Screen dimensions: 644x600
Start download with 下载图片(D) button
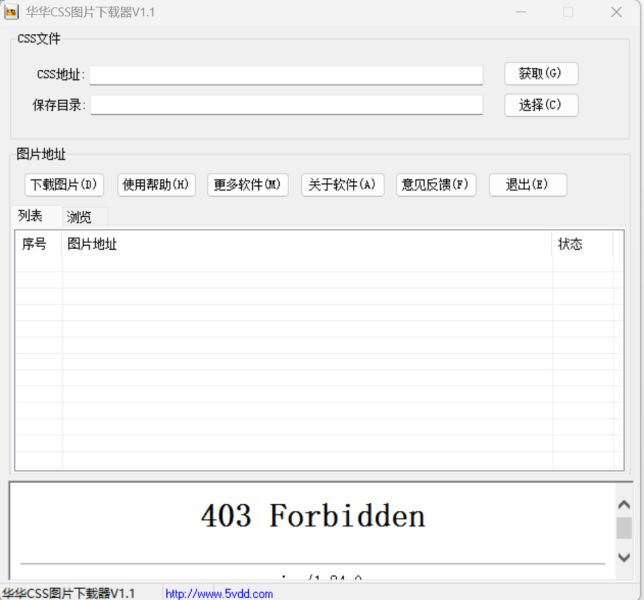64,185
